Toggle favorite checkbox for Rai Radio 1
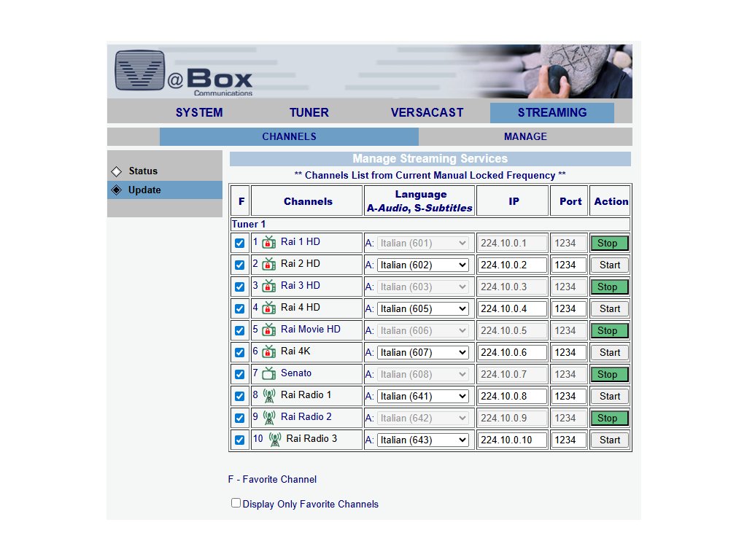 coord(239,397)
